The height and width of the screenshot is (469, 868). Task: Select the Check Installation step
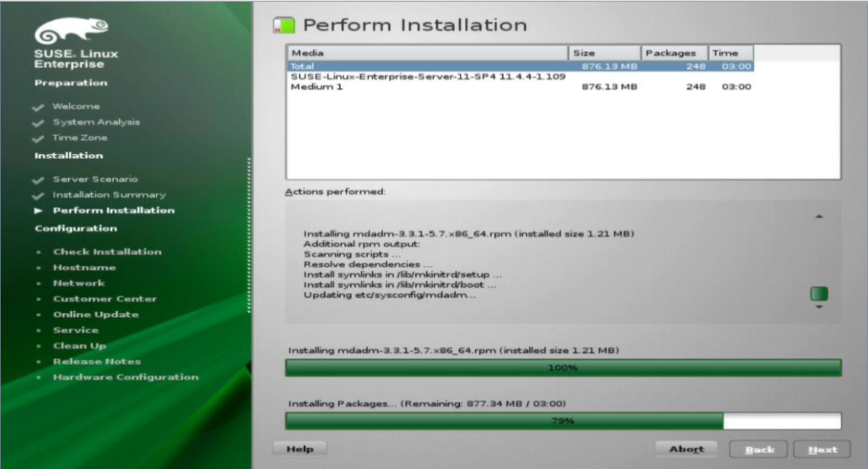107,252
